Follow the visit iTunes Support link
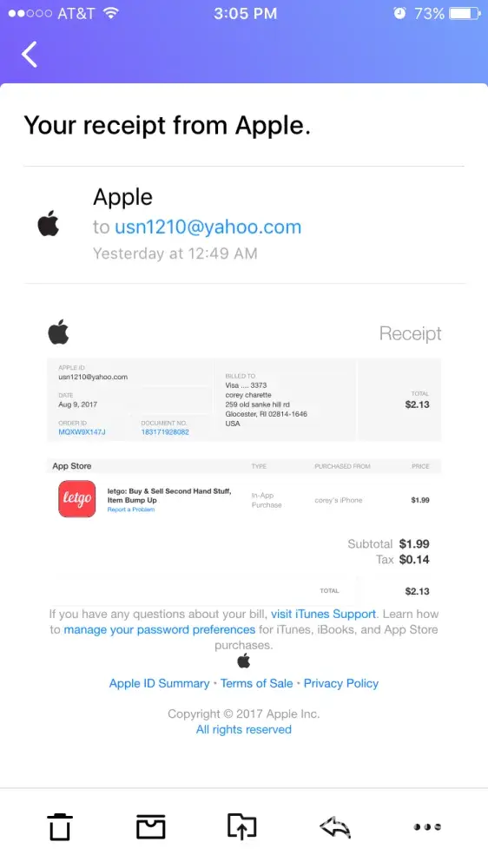The image size is (488, 868). (324, 614)
